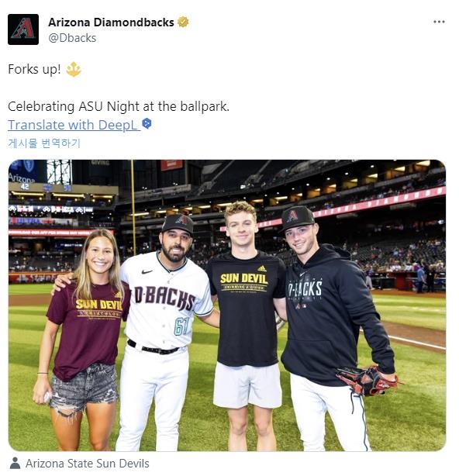
Task: Click the trident emoji after Forks up
Action: pyautogui.click(x=74, y=69)
